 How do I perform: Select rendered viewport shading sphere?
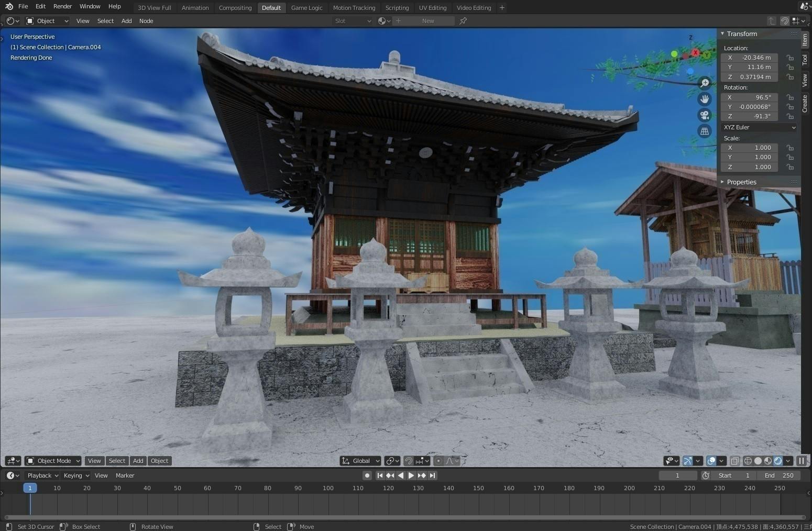778,461
